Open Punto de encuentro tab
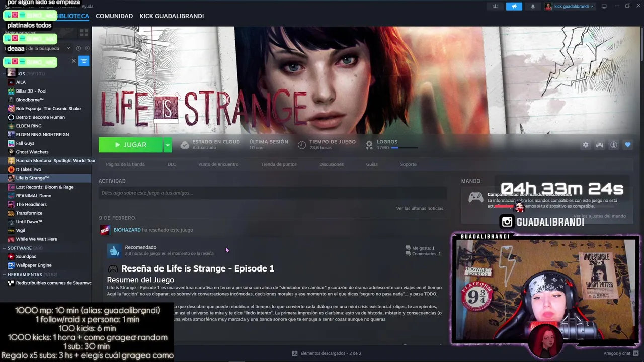 tap(218, 164)
